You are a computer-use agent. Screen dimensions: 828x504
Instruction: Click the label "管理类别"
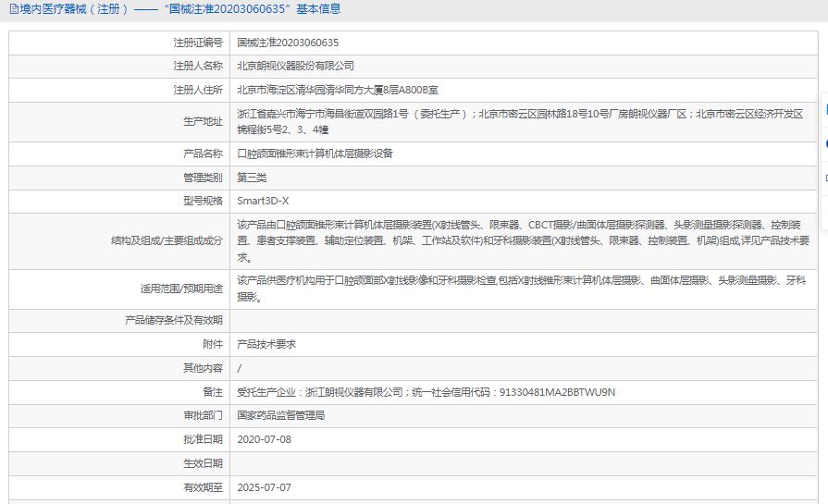[203, 178]
